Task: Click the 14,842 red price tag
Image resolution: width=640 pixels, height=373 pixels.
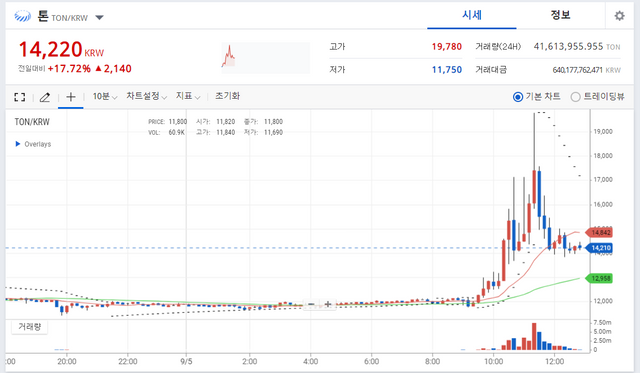Action: [x=599, y=233]
